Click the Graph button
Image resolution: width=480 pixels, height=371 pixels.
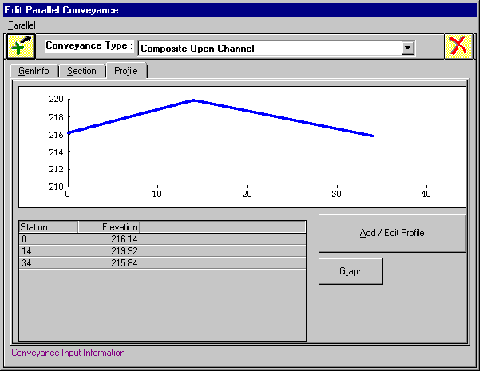pyautogui.click(x=350, y=271)
